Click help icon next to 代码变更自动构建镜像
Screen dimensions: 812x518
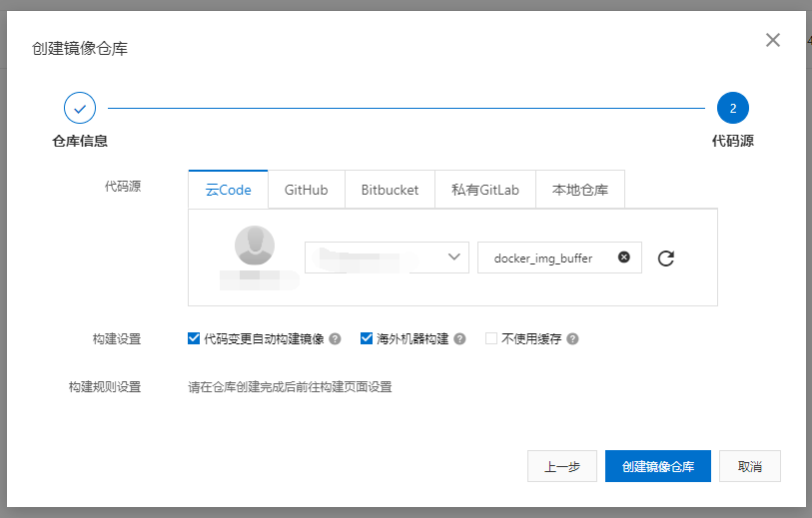click(x=336, y=339)
